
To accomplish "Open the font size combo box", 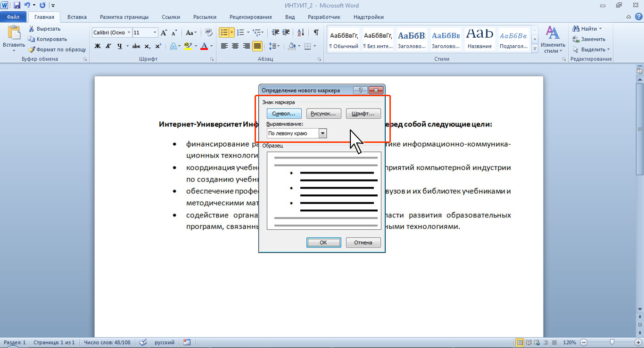I will point(145,33).
